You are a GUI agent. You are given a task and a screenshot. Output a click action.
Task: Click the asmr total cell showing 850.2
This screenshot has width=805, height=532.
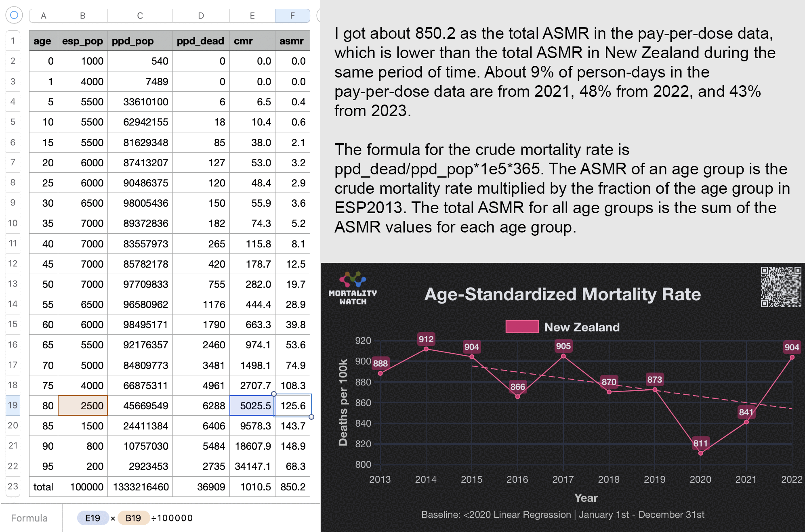(x=292, y=487)
